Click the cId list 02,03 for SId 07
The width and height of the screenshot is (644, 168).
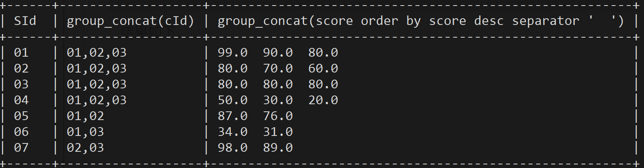pos(85,147)
